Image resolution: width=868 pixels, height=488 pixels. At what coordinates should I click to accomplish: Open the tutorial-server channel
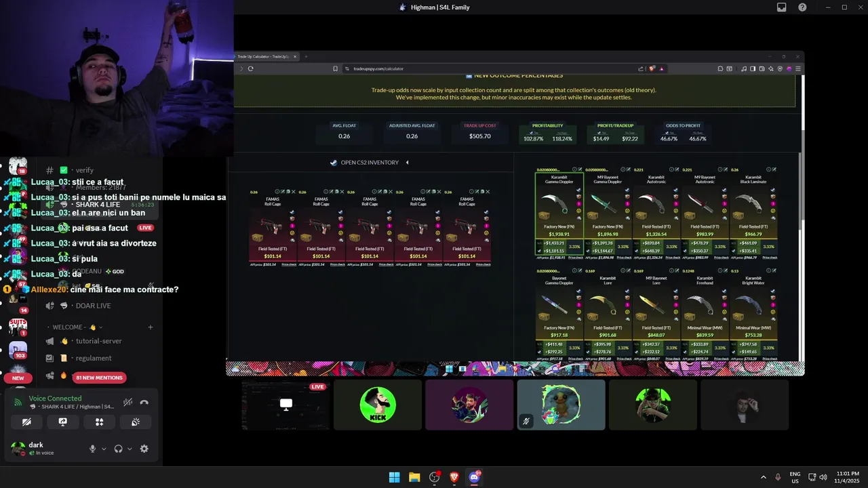(98, 341)
